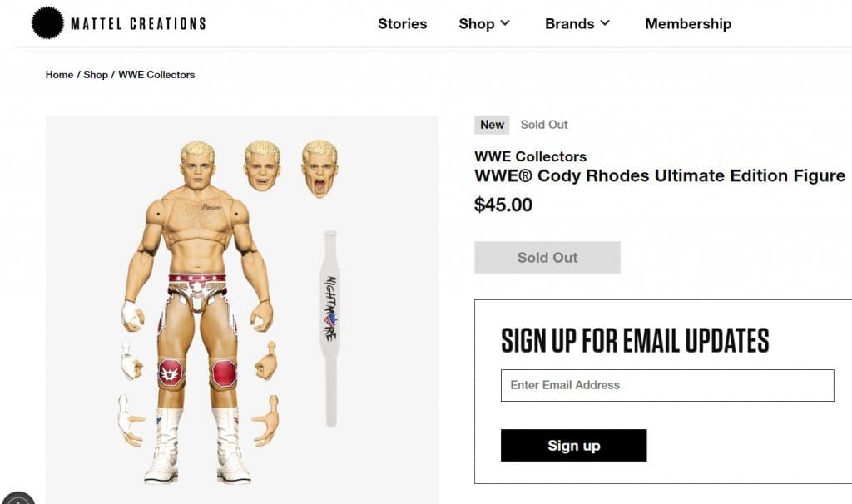Image resolution: width=852 pixels, height=504 pixels.
Task: Click the Mattel Creations starburst logo icon
Action: point(47,23)
